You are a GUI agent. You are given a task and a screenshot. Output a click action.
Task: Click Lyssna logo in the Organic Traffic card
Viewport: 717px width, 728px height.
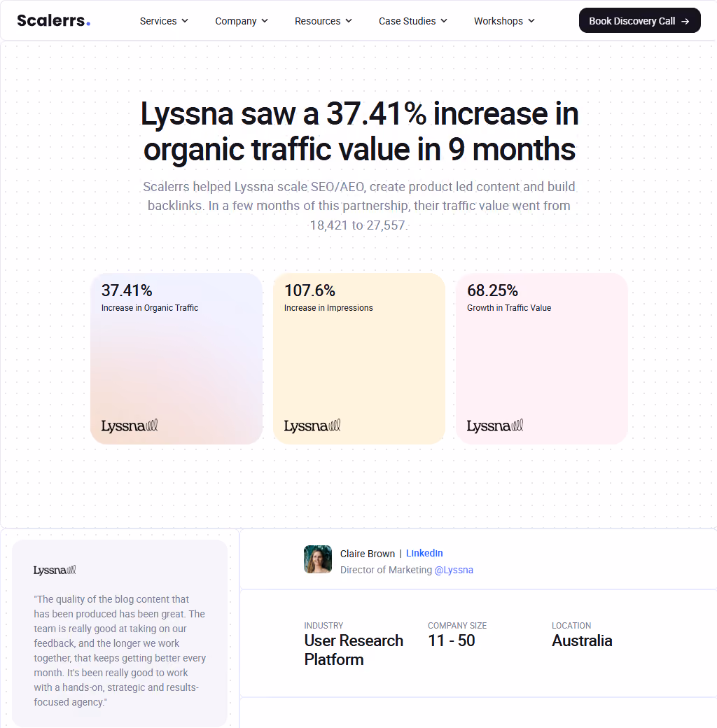(130, 426)
